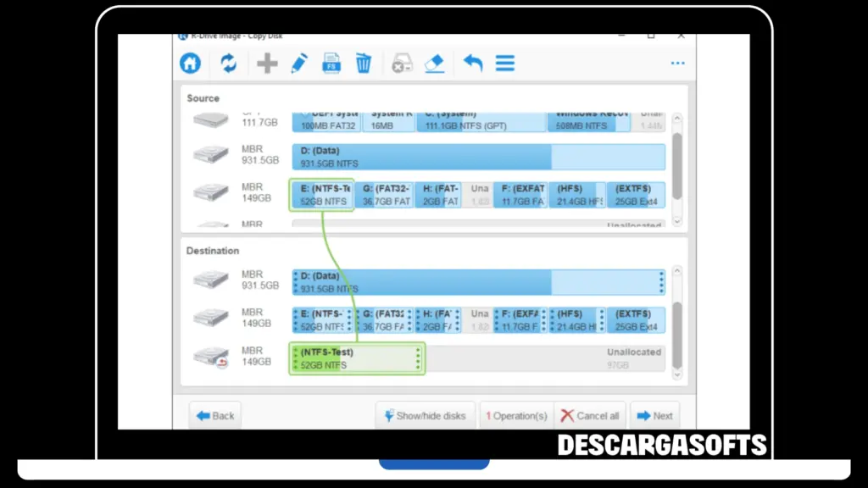Click the trash can delete icon

point(364,64)
